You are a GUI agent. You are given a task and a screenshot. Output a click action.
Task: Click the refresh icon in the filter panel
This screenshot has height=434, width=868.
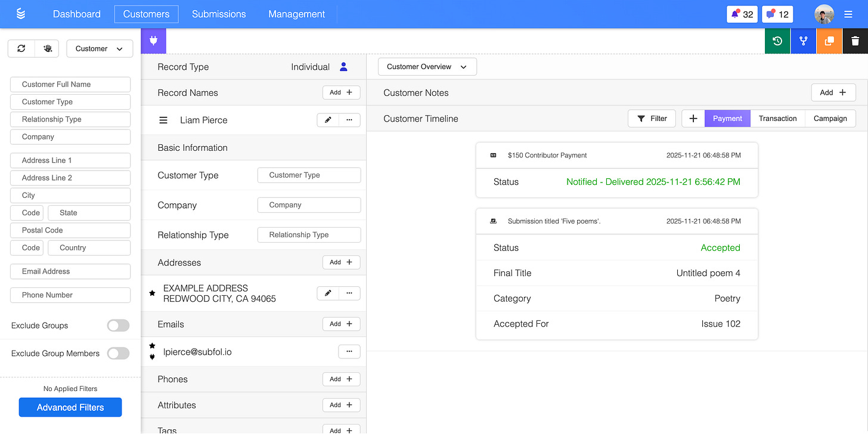21,49
